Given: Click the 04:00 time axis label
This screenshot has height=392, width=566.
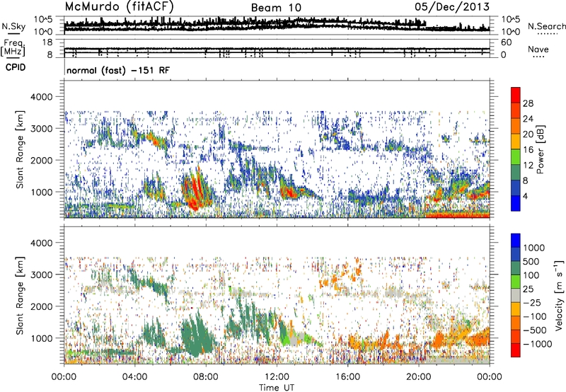Looking at the screenshot, I should [134, 377].
